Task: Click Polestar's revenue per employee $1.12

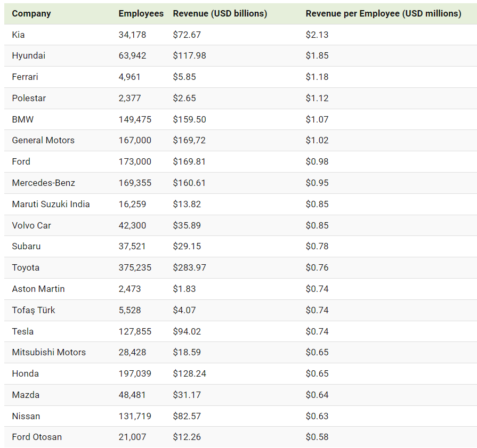Action: click(317, 98)
